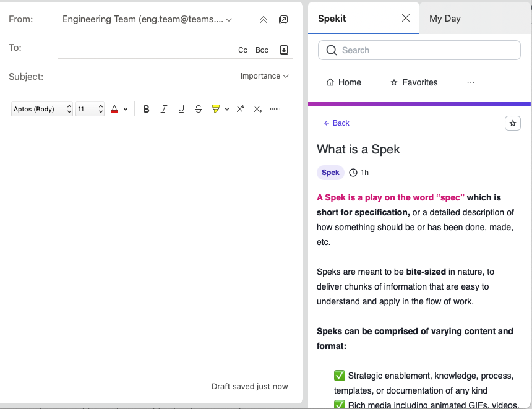Open Spekit more options ellipsis
Screen dimensions: 532x409
pos(471,82)
